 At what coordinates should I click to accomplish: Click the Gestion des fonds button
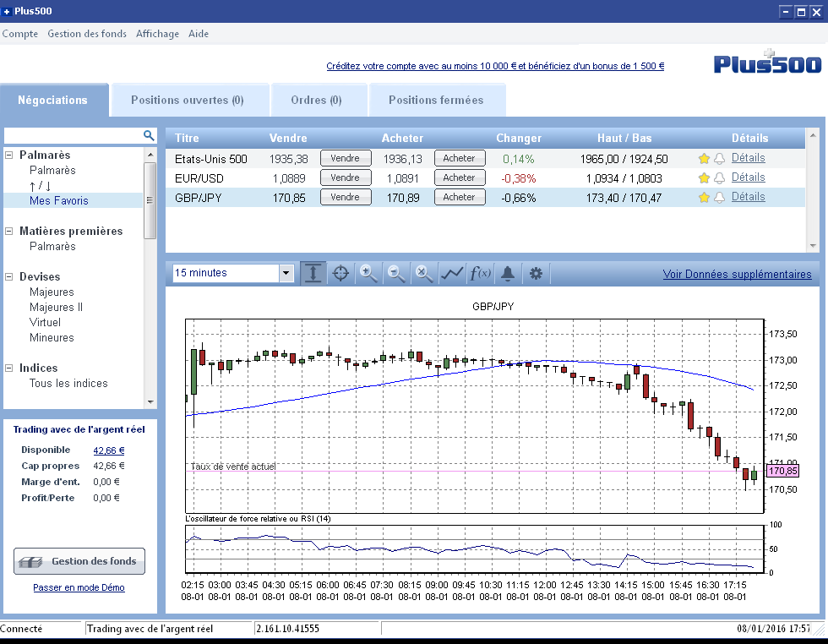pos(79,561)
